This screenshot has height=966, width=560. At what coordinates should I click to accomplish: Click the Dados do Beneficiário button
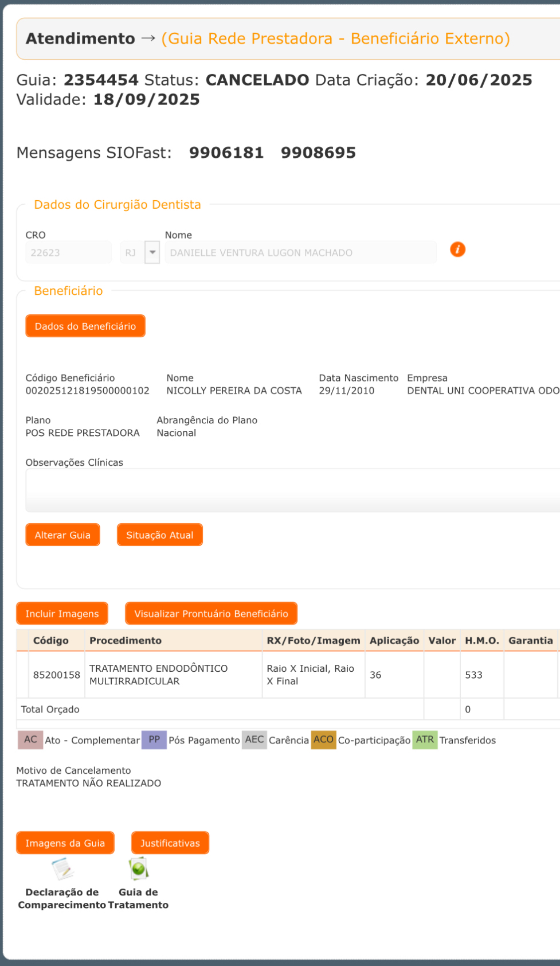tap(85, 326)
